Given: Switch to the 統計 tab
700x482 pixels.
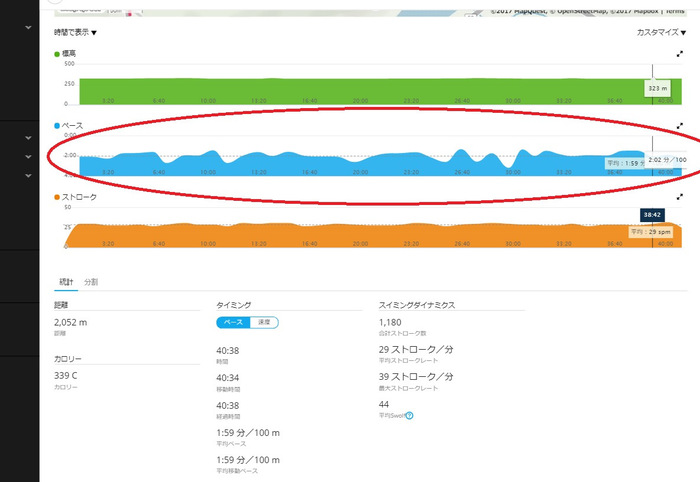Looking at the screenshot, I should [x=66, y=282].
